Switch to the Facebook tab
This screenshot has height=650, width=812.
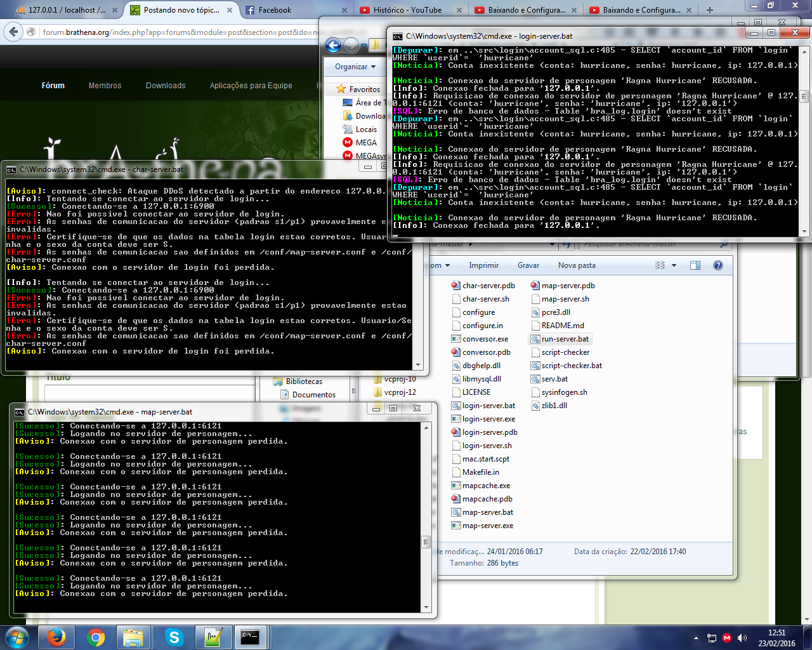(296, 10)
